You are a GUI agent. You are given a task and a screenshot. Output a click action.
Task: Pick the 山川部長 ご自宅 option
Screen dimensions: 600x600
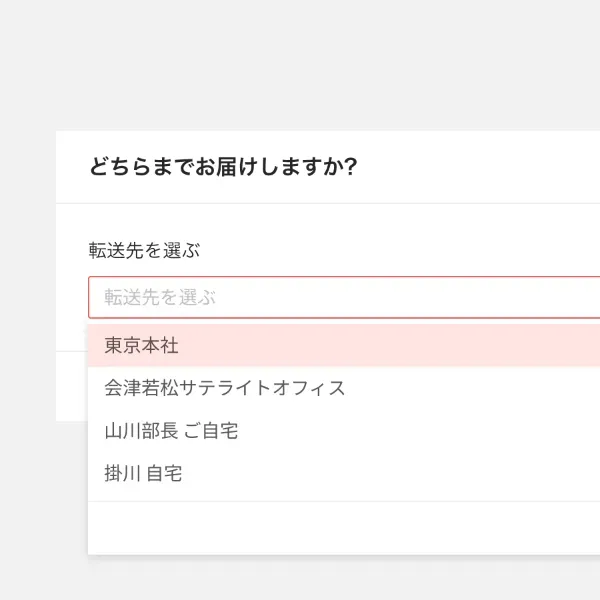point(171,431)
